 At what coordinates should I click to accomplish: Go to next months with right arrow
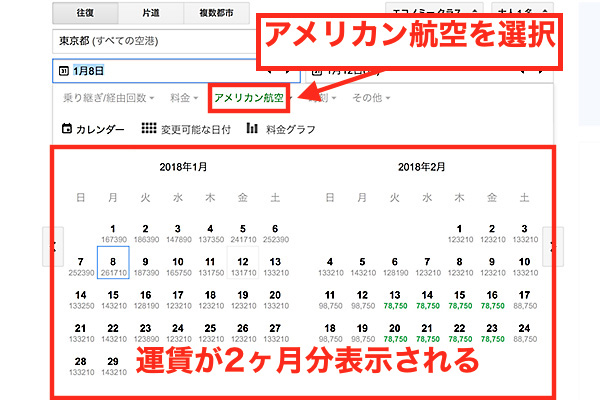(553, 247)
